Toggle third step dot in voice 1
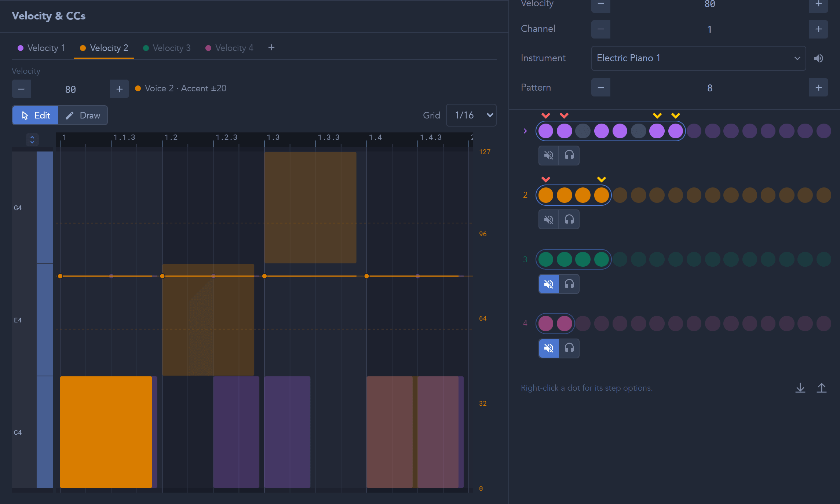840x504 pixels. click(x=583, y=131)
